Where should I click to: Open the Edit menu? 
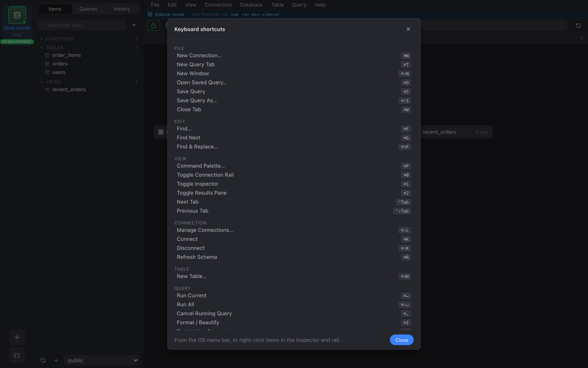click(x=172, y=5)
